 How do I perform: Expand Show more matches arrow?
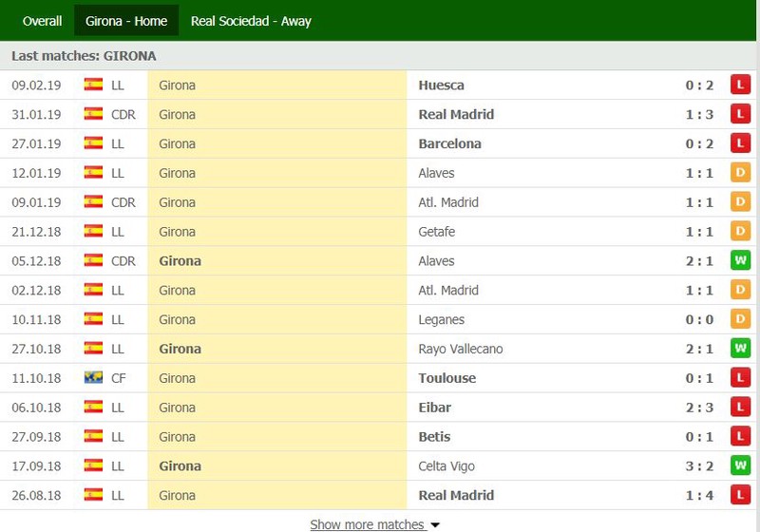pos(435,525)
